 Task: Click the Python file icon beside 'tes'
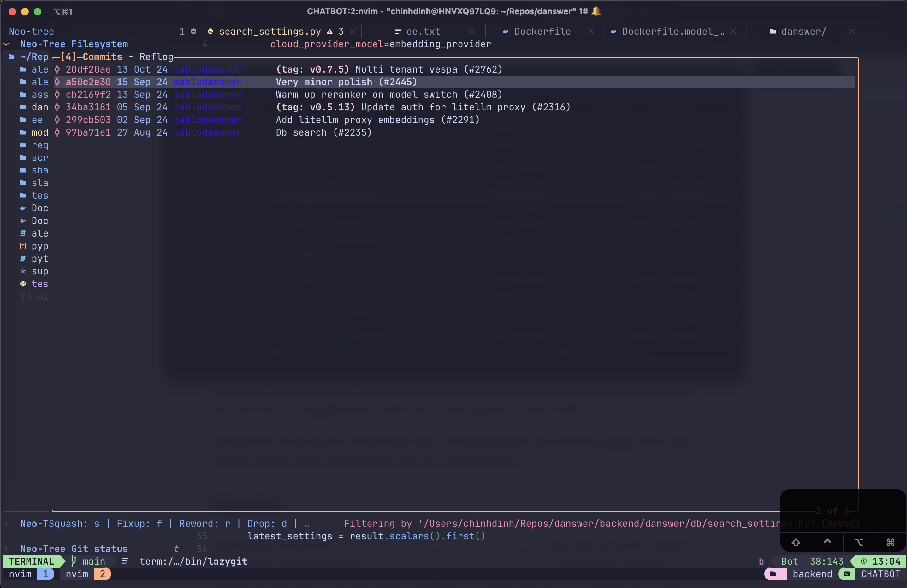coord(23,284)
